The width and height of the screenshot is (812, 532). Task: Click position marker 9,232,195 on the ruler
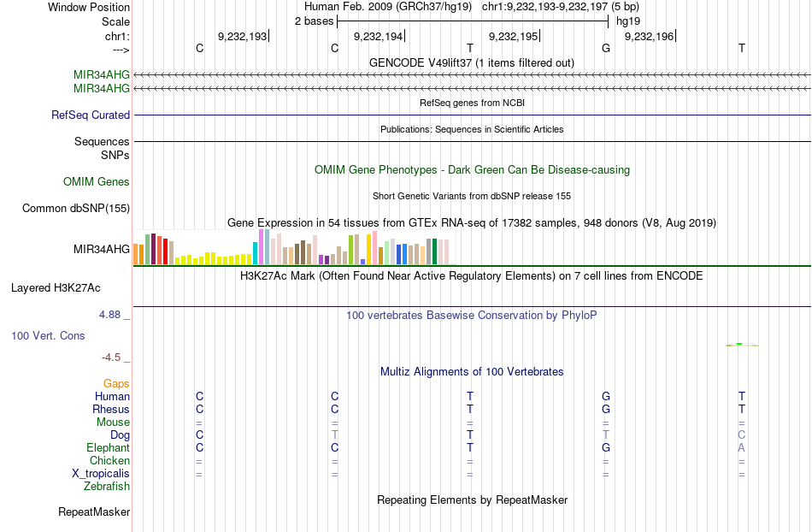[x=514, y=36]
